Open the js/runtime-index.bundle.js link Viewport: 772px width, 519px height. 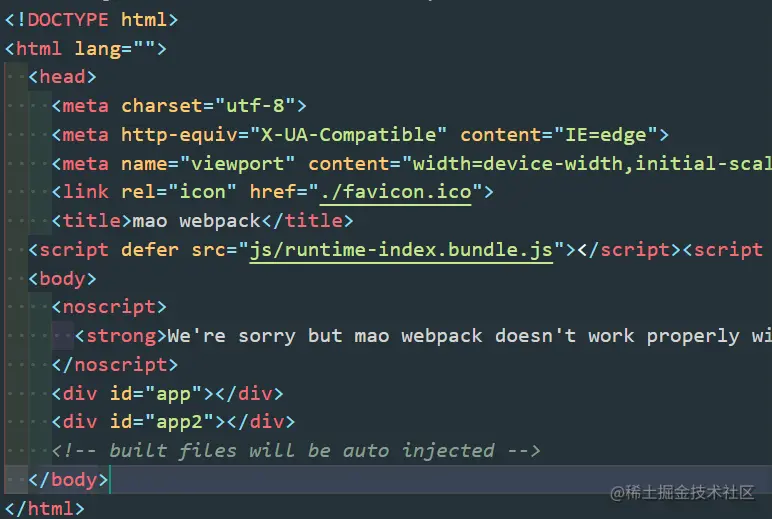point(401,250)
